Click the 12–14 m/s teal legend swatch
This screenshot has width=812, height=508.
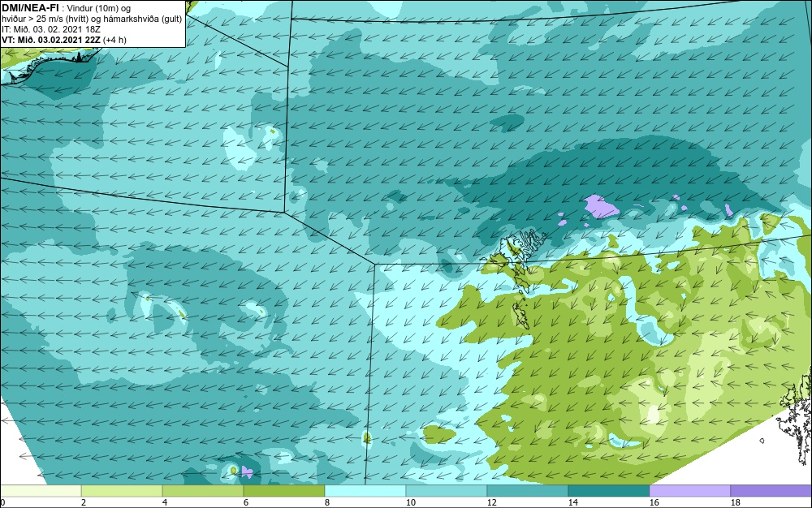point(528,491)
